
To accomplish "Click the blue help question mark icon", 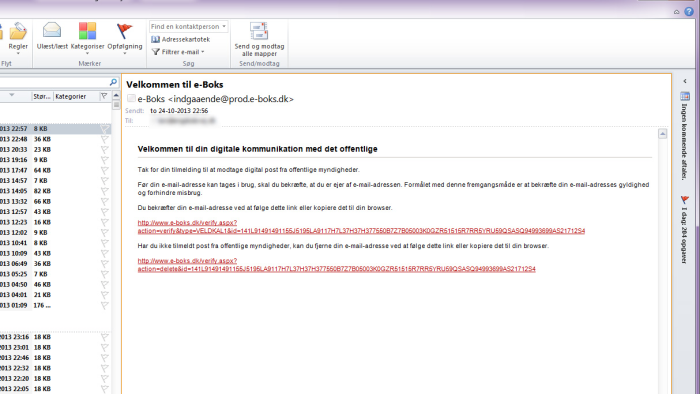I will 689,12.
